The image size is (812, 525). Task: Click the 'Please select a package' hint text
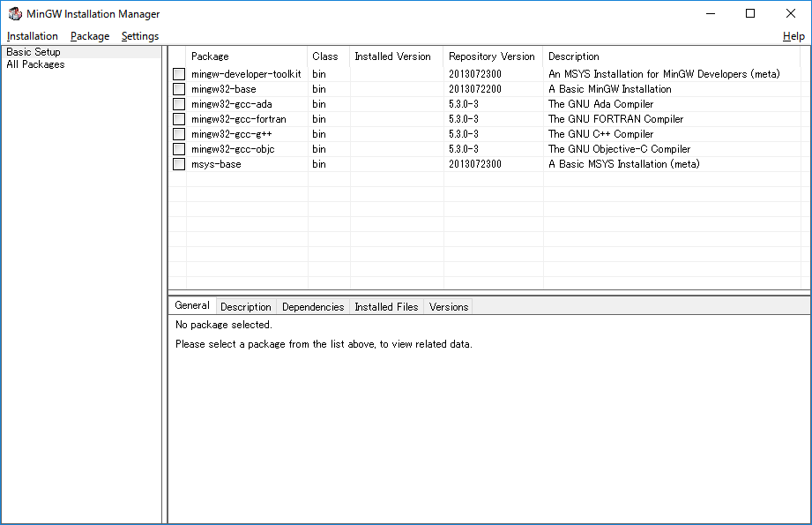[x=324, y=344]
